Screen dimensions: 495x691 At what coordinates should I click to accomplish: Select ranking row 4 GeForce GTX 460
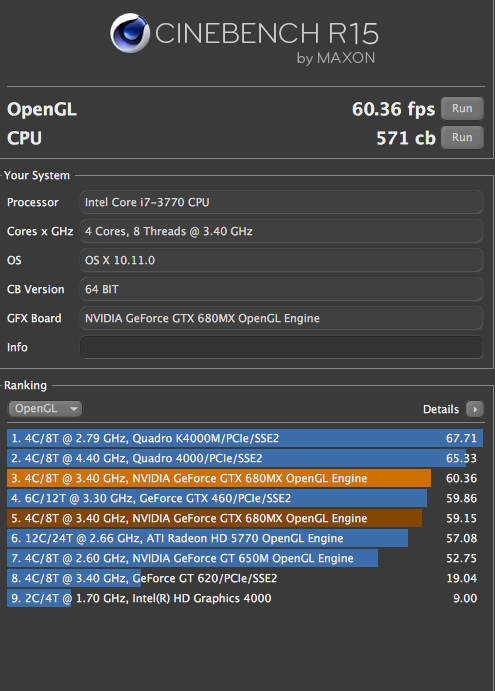[245, 498]
